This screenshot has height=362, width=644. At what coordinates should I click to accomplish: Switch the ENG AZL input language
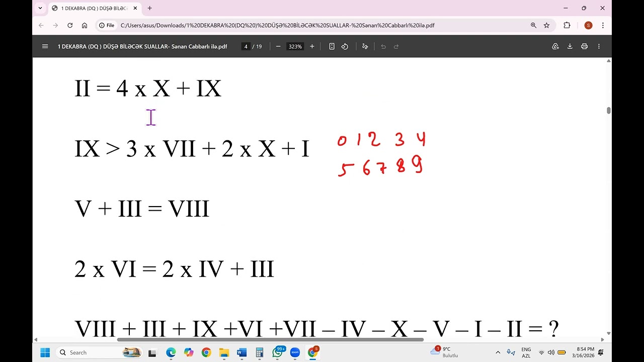tap(526, 352)
